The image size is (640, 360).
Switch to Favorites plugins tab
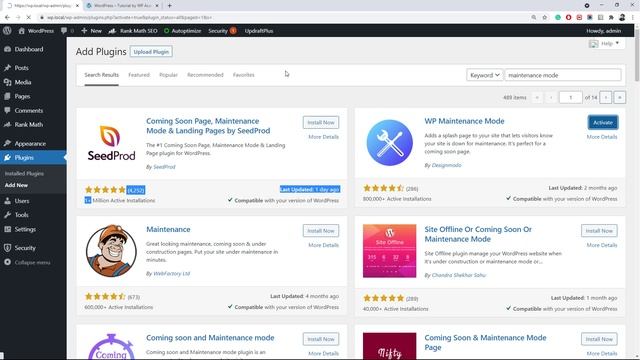click(x=244, y=75)
